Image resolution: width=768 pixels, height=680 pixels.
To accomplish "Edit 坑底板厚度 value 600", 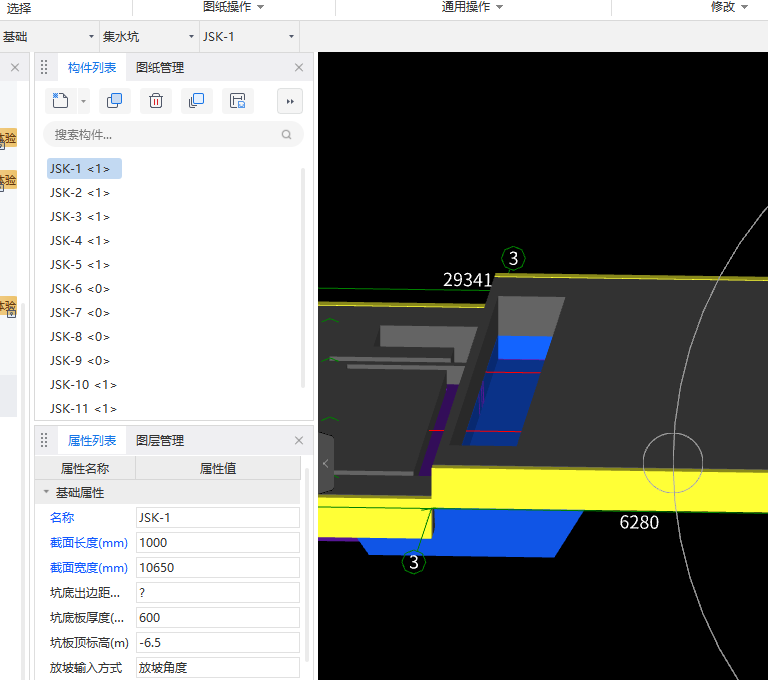I will [217, 618].
